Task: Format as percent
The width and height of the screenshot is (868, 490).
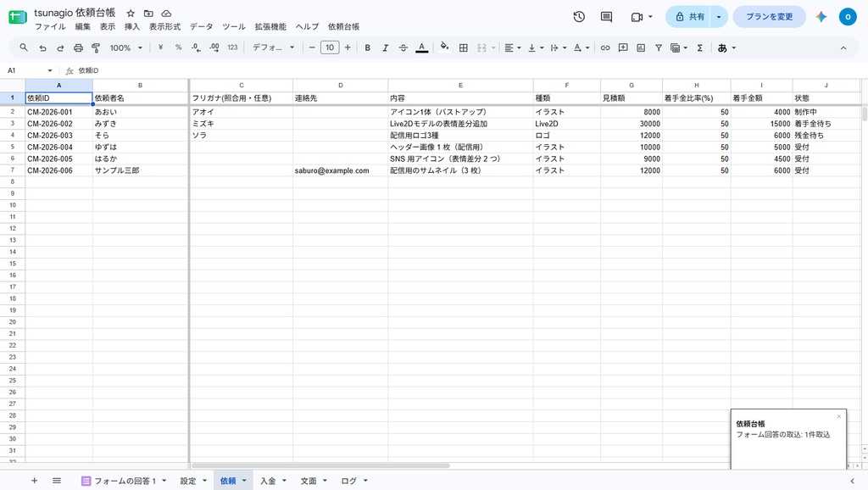Action: (178, 47)
